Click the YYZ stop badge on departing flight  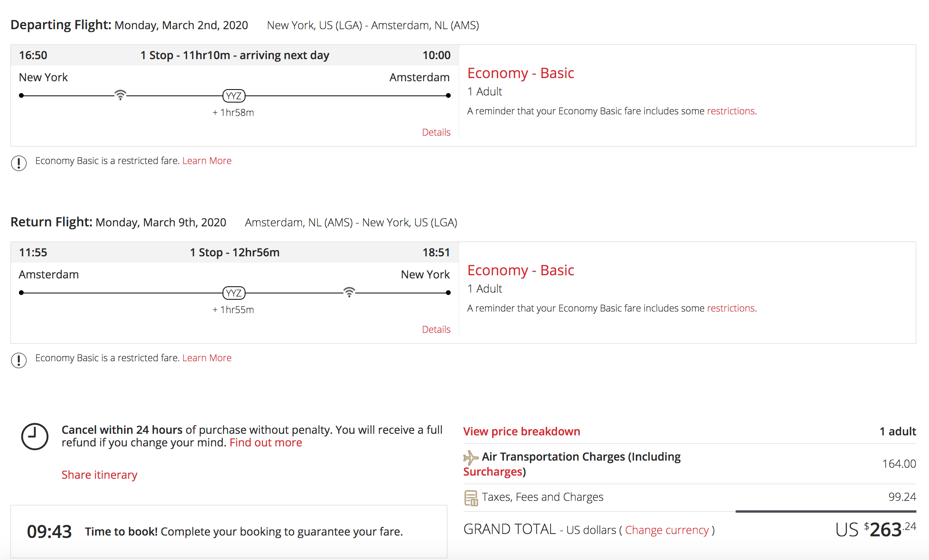[x=234, y=96]
